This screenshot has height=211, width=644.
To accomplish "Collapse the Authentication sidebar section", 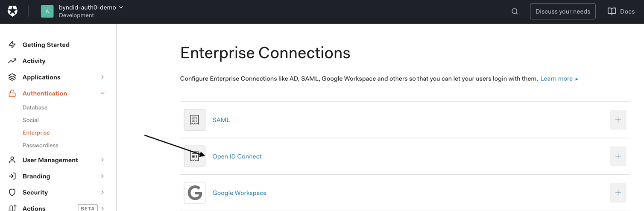I will (x=102, y=94).
